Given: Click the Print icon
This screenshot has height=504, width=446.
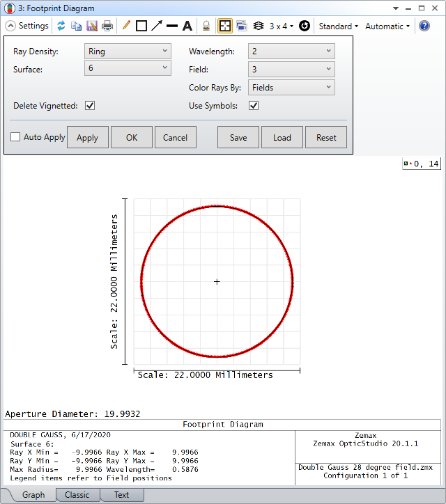Looking at the screenshot, I should tap(107, 26).
